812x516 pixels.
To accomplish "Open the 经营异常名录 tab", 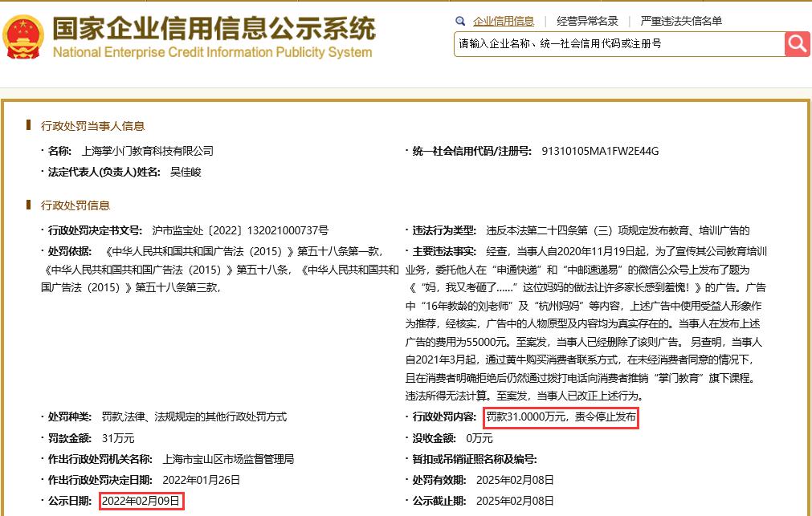I will tap(587, 21).
